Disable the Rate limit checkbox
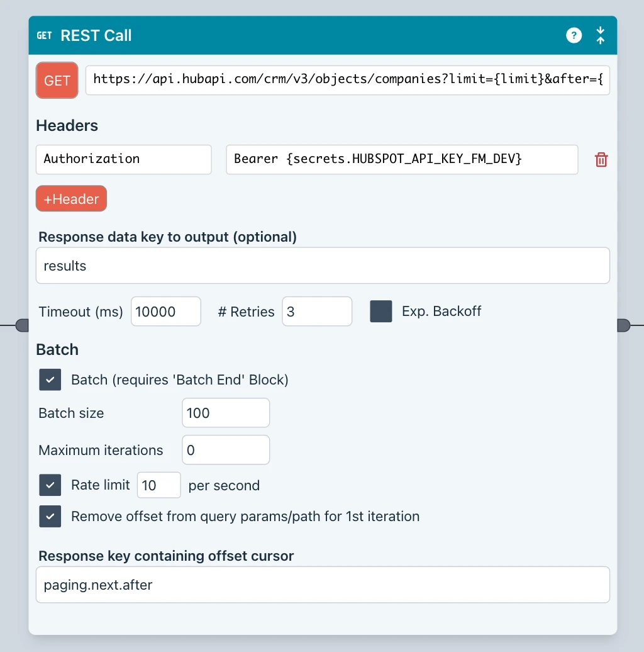 tap(50, 485)
